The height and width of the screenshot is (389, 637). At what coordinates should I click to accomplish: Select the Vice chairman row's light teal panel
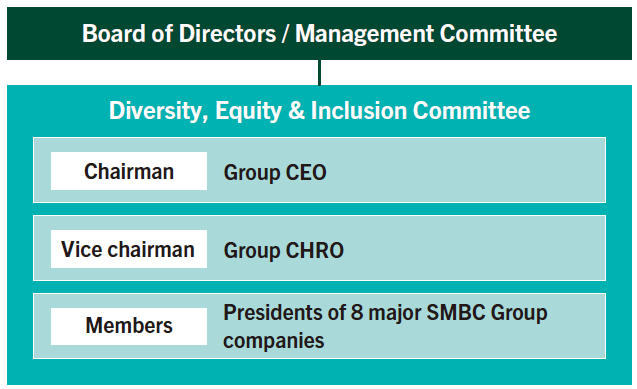point(319,248)
